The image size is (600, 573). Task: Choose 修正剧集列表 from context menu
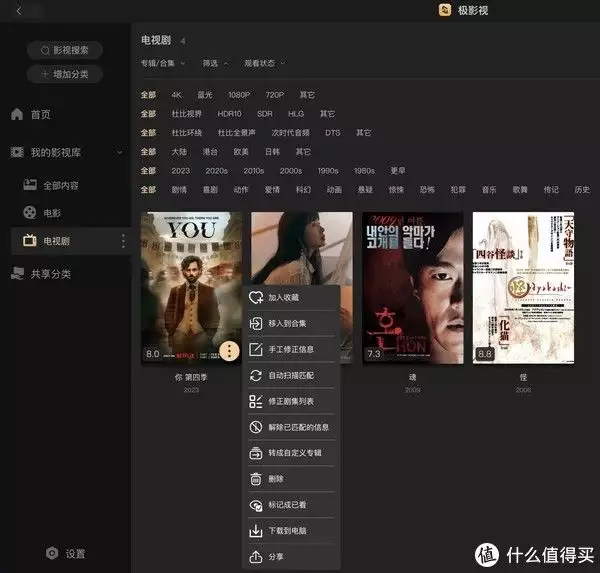tap(292, 401)
